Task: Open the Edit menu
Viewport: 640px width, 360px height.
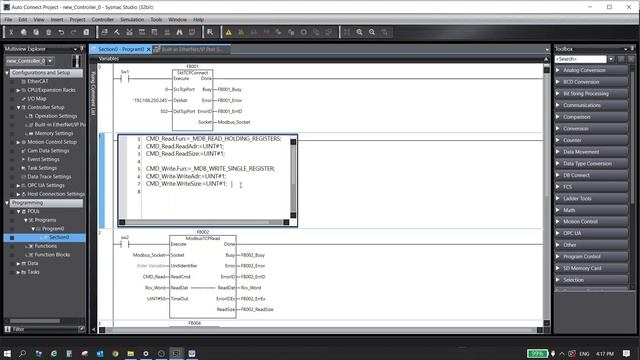Action: click(23, 20)
